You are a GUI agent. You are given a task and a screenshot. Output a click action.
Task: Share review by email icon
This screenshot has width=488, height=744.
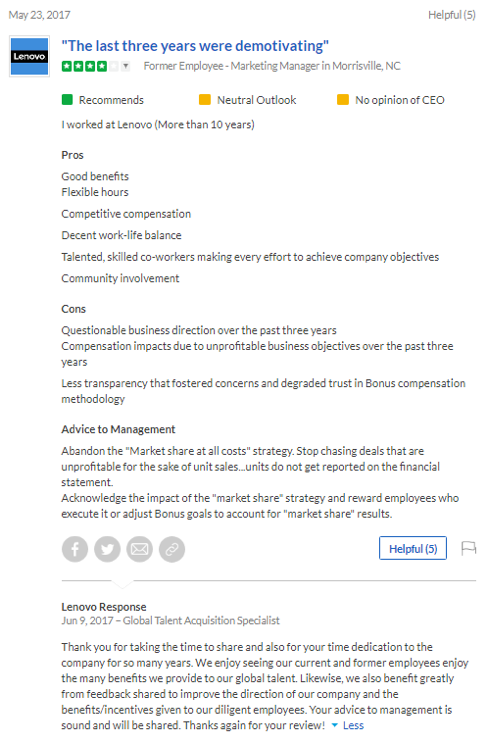140,549
